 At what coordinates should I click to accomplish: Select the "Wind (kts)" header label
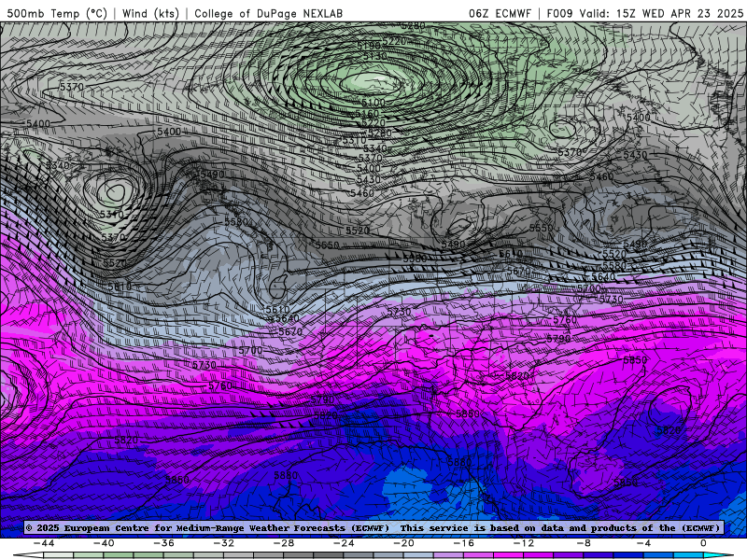[150, 13]
